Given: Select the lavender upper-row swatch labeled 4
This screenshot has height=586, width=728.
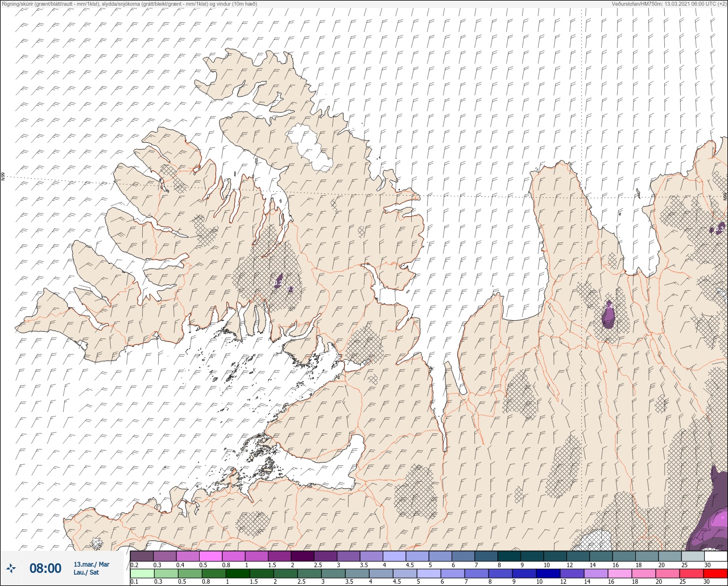Looking at the screenshot, I should 394,556.
